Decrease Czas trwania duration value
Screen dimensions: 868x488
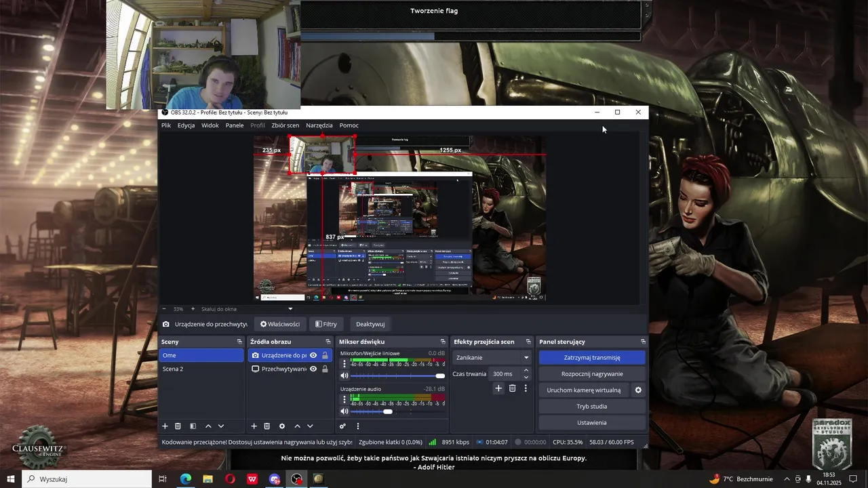(x=526, y=378)
